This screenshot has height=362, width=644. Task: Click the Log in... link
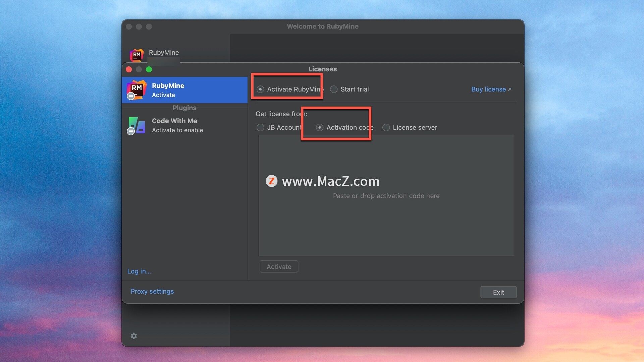[139, 271]
